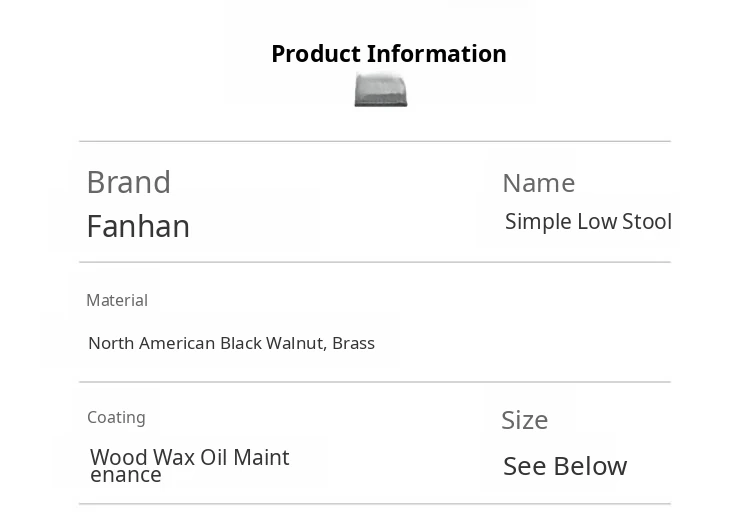The image size is (750, 522).
Task: Click the Simple Low Stool text
Action: pyautogui.click(x=588, y=221)
